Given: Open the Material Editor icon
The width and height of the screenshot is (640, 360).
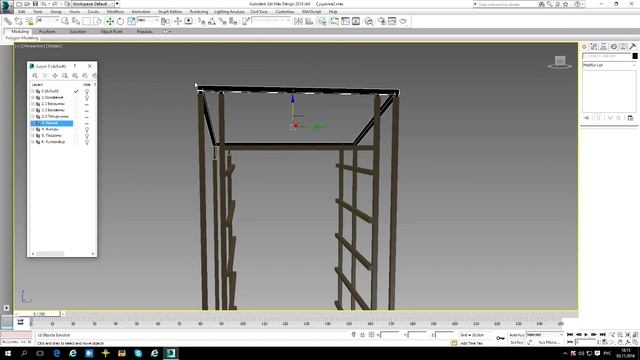Looking at the screenshot, I should [369, 21].
